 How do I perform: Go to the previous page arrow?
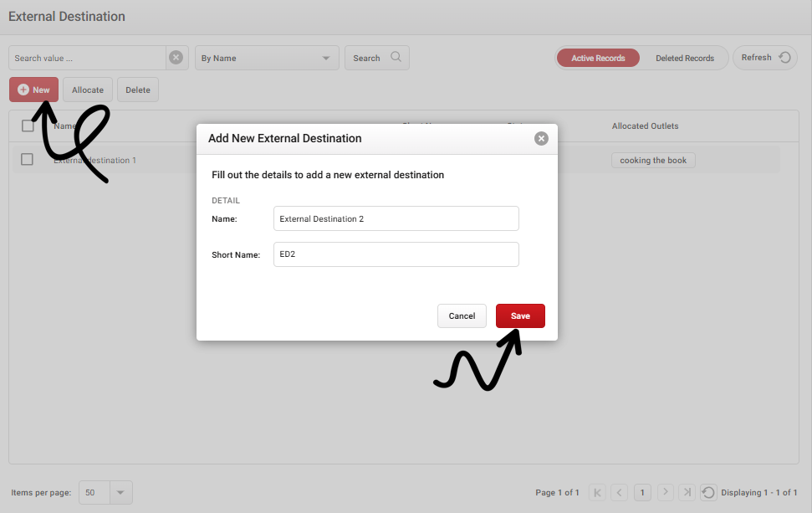(x=619, y=492)
